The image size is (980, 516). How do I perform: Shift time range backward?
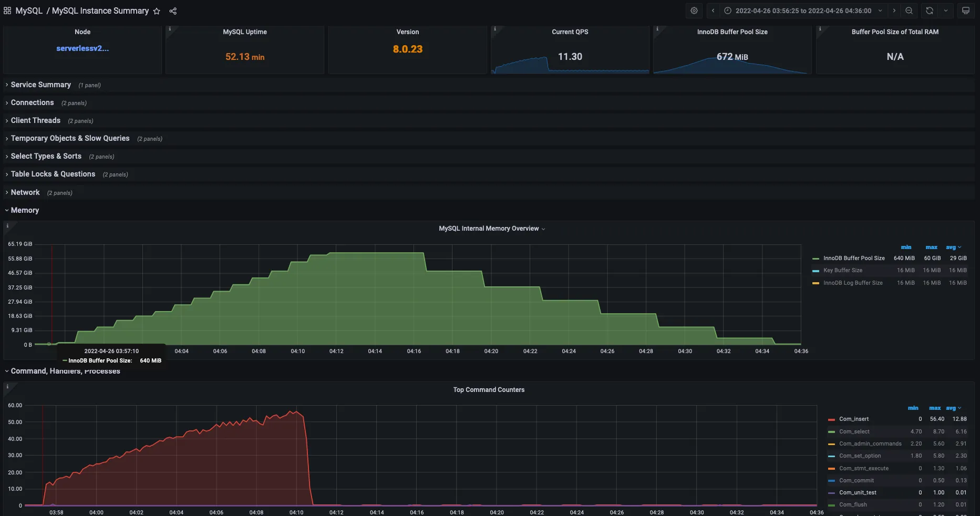(713, 11)
